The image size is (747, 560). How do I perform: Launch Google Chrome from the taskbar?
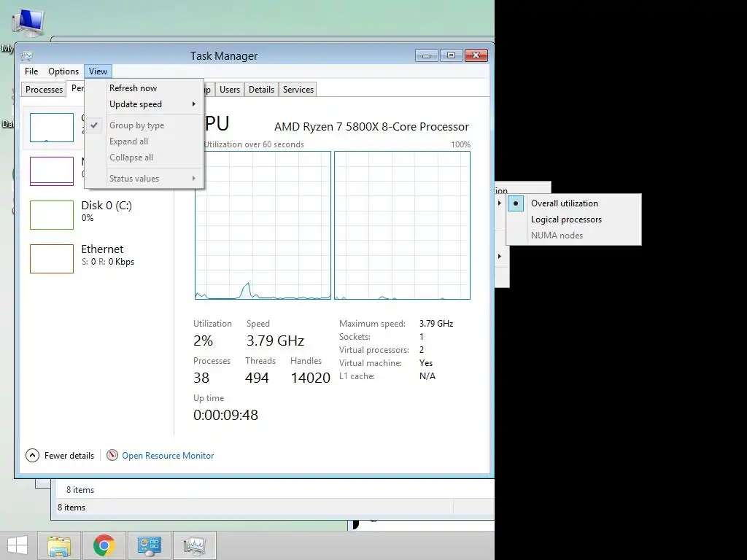[x=104, y=545]
